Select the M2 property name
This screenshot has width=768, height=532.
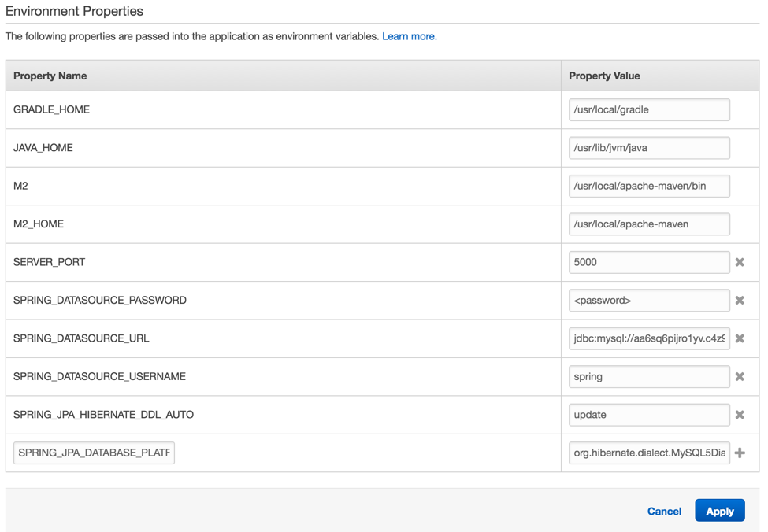20,186
